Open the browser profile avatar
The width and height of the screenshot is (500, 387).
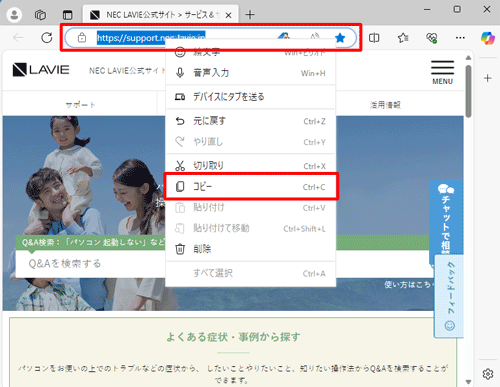[x=14, y=15]
